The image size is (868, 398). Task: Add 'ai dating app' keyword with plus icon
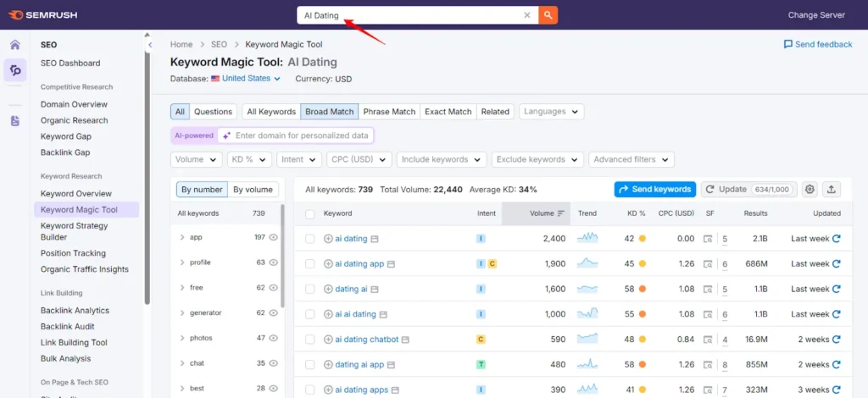coord(328,263)
